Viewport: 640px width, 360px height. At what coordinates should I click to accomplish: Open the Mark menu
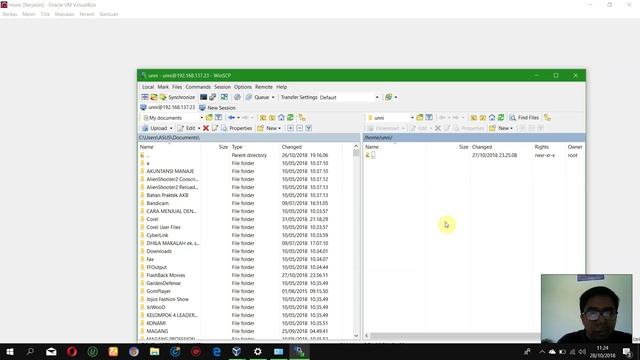point(163,87)
